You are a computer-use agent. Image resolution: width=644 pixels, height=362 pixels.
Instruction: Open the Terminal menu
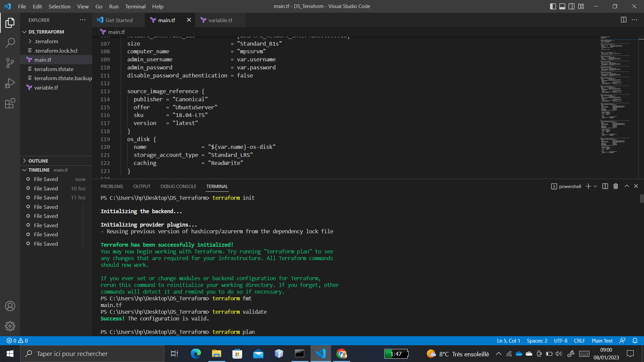pos(135,6)
